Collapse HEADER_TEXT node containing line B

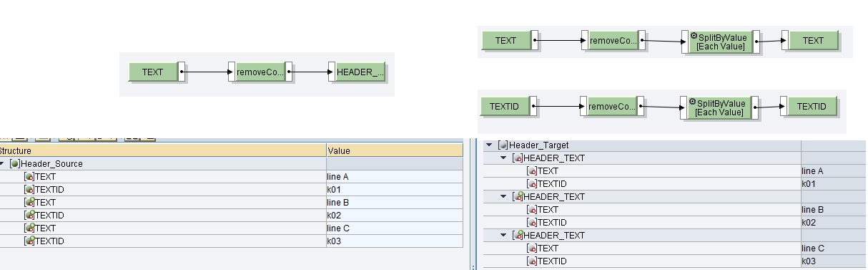coord(504,197)
